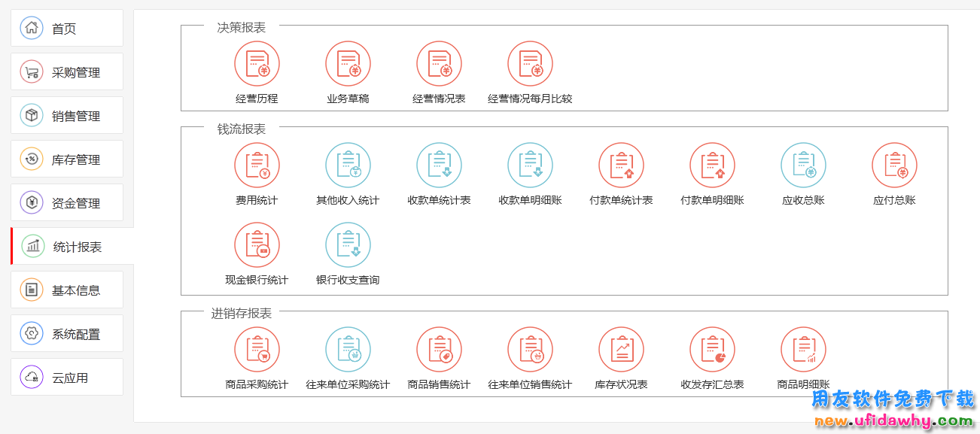Open 收款单统计表 report
980x434 pixels.
pos(439,165)
